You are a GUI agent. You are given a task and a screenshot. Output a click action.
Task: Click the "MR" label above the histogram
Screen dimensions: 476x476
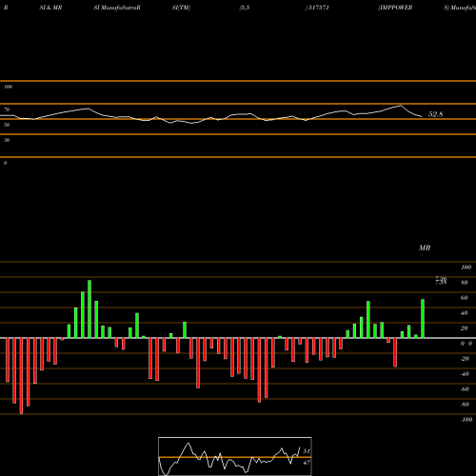point(425,248)
